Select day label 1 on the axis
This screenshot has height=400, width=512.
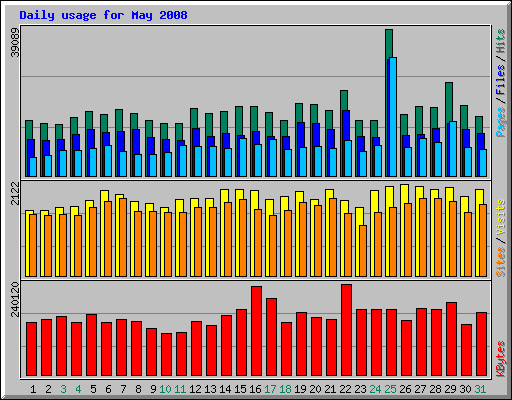33,389
